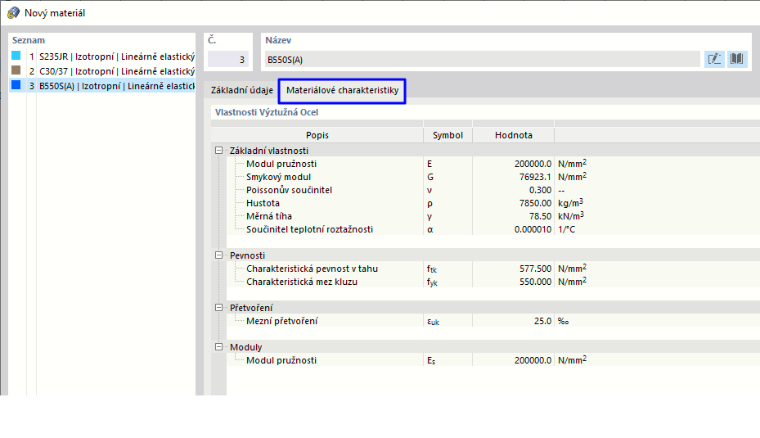760x438 pixels.
Task: Click the Modul pružnosti row under Základní vlastnosti
Action: [281, 164]
